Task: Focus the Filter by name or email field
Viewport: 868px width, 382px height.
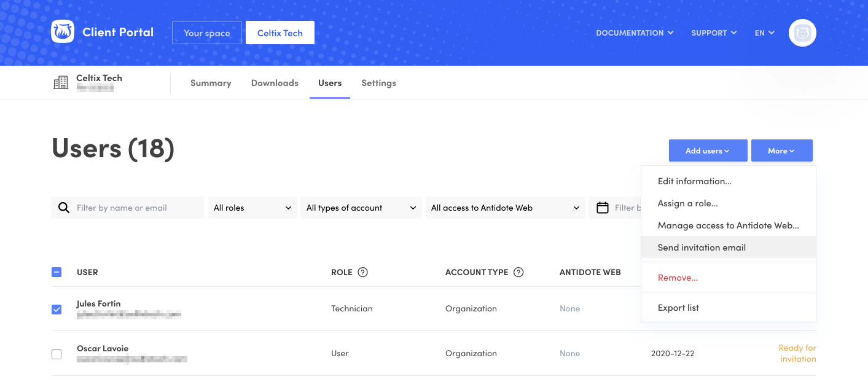Action: tap(128, 208)
